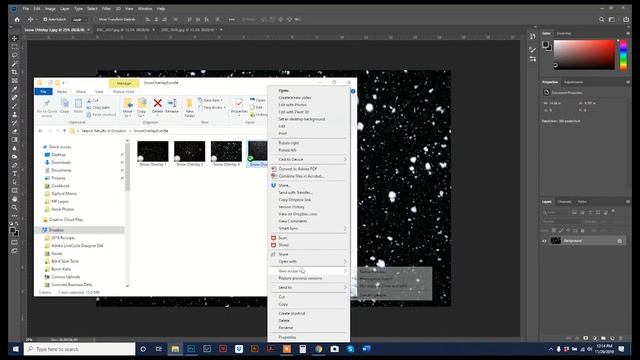
Task: Open Auto-Select Layer dropdown
Action: pyautogui.click(x=80, y=19)
